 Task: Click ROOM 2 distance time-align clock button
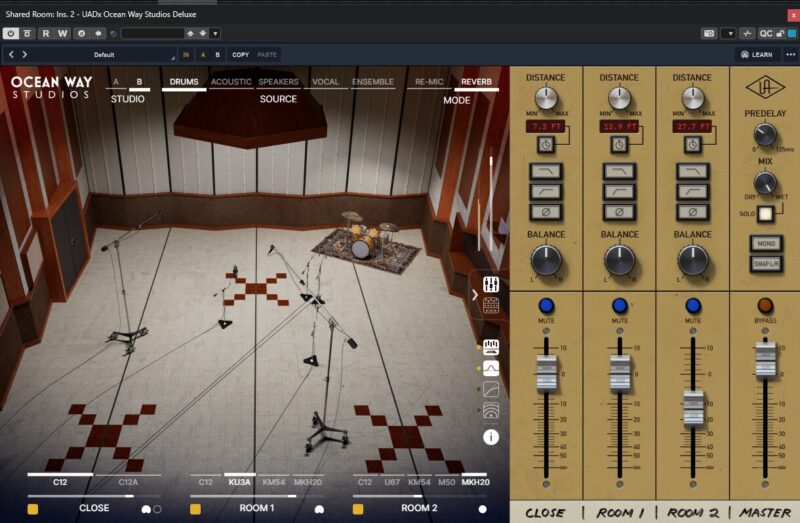pyautogui.click(x=692, y=145)
